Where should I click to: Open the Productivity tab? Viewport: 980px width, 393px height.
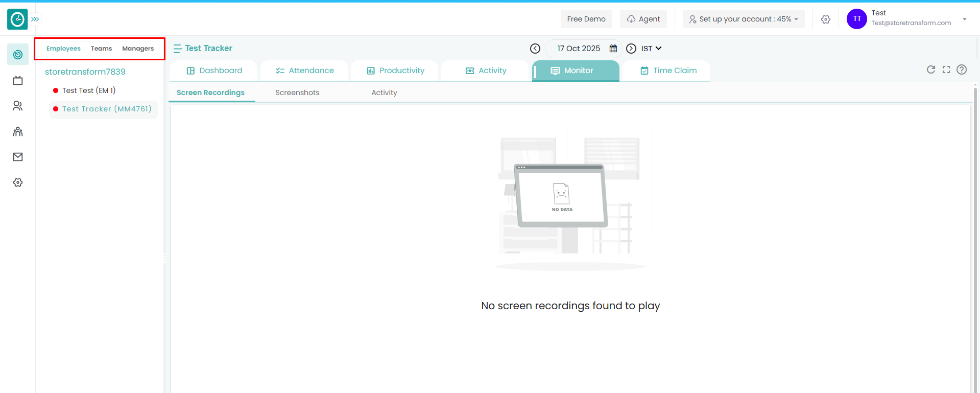pyautogui.click(x=395, y=71)
